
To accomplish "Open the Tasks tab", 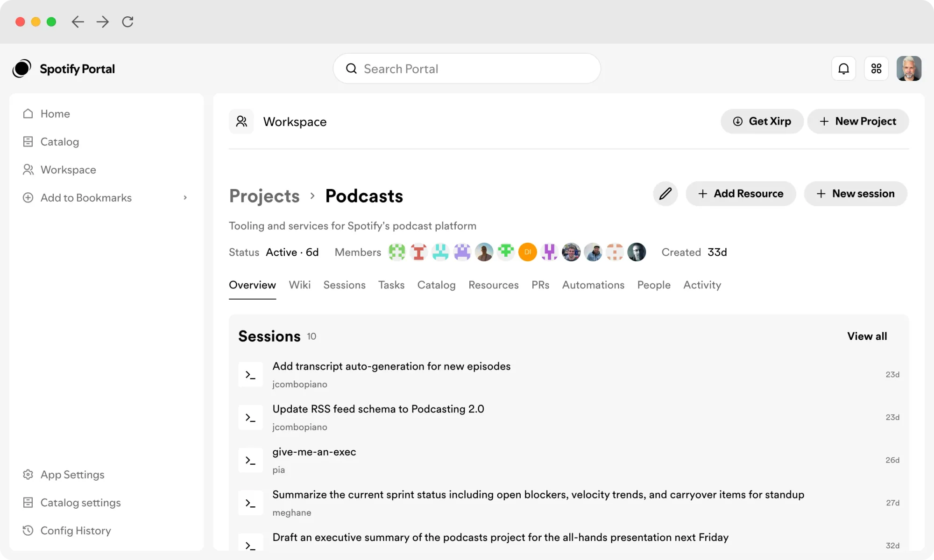I will (x=391, y=285).
